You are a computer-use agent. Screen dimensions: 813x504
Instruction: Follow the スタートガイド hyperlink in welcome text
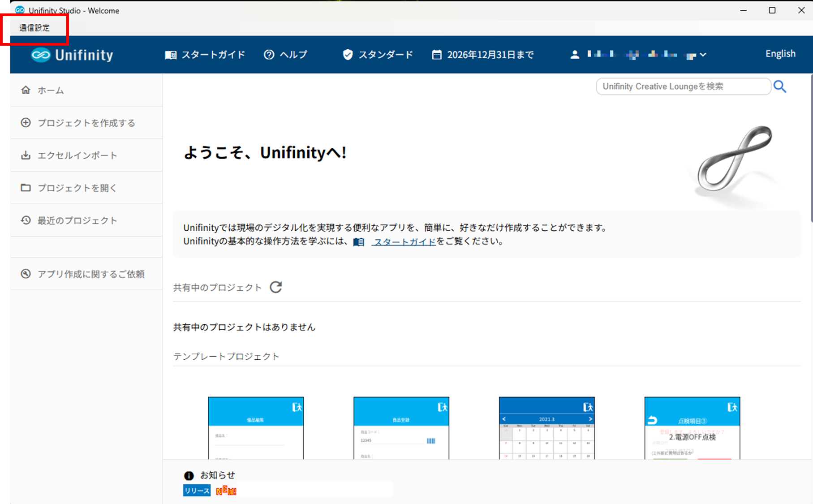[x=404, y=242]
